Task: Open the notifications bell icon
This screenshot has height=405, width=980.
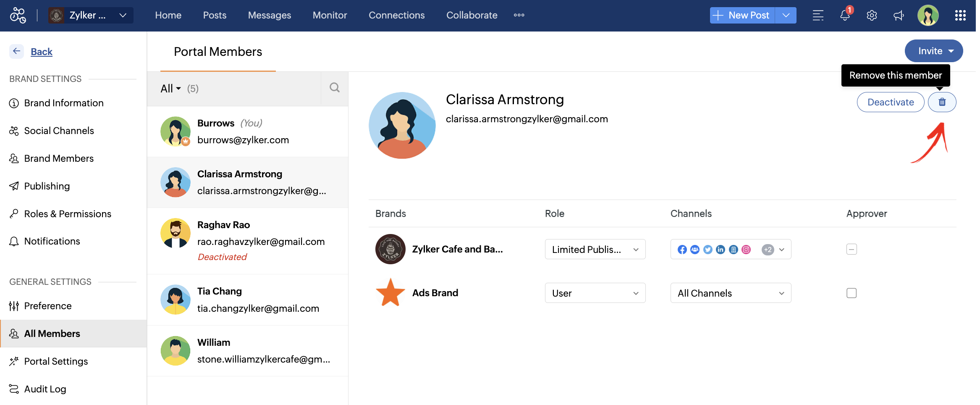Action: point(845,16)
